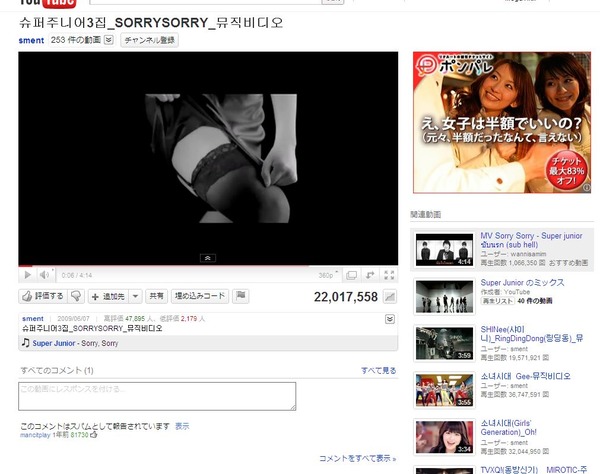Like the video with 評価する button

[43, 296]
